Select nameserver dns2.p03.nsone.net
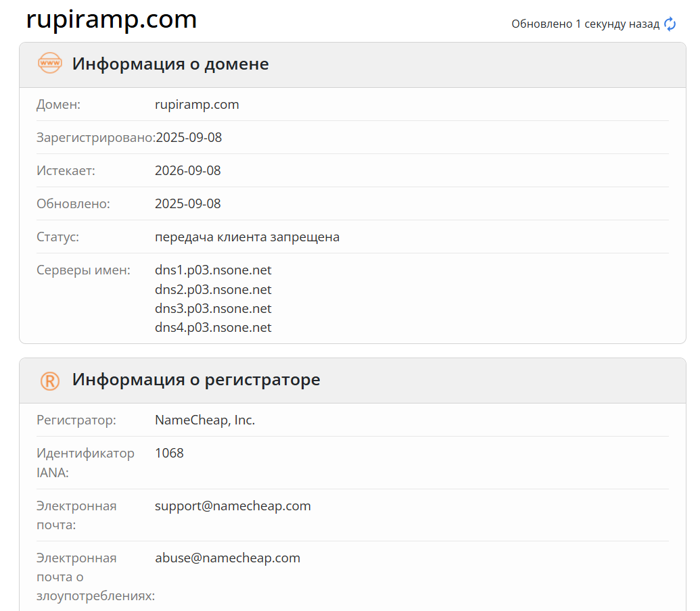 click(213, 289)
